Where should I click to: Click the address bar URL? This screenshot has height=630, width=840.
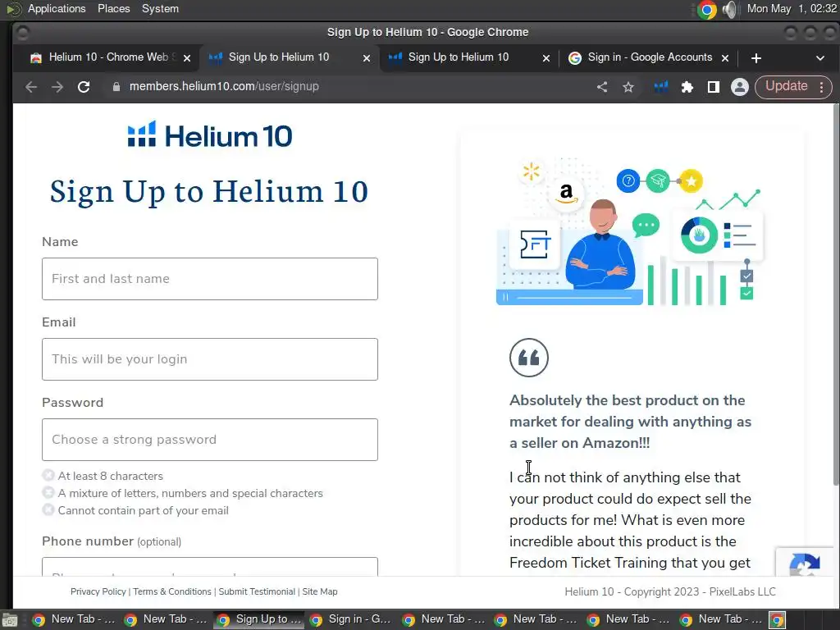pyautogui.click(x=224, y=87)
